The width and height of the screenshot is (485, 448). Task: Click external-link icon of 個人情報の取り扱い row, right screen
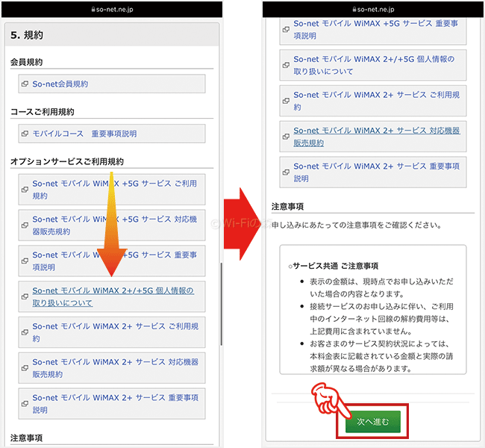286,65
